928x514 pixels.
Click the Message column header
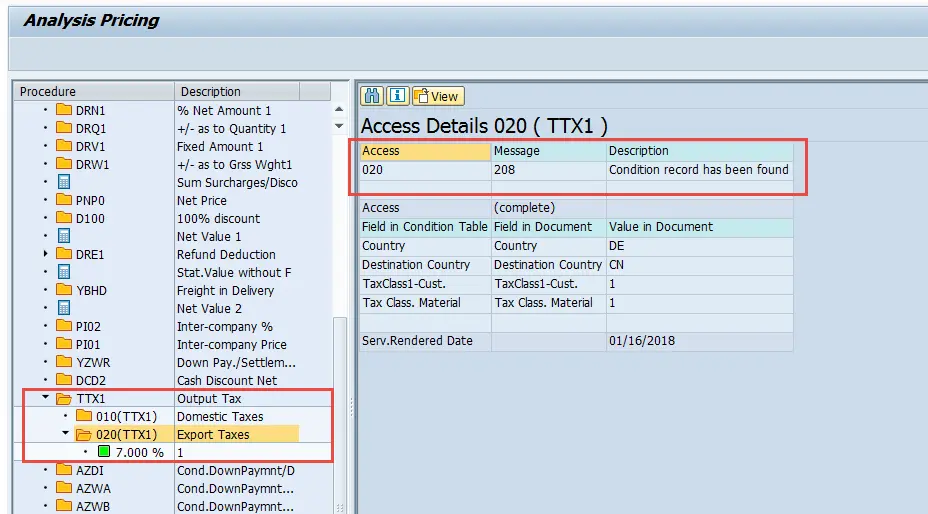point(549,151)
